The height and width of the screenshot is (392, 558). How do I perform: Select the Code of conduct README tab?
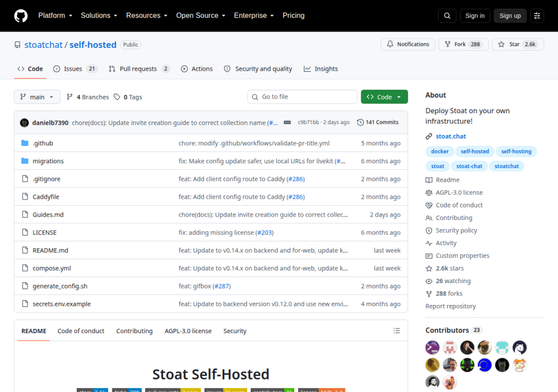pos(81,331)
